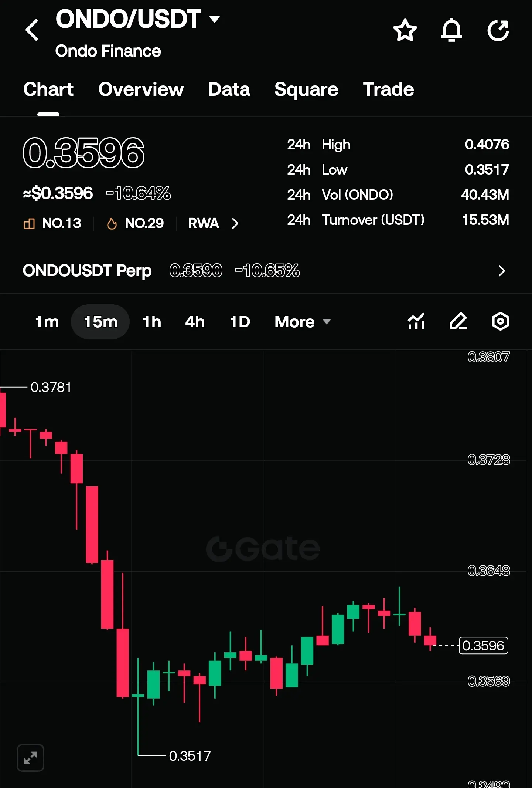The image size is (532, 788).
Task: Tap the 0.3728 axis label
Action: tap(488, 460)
